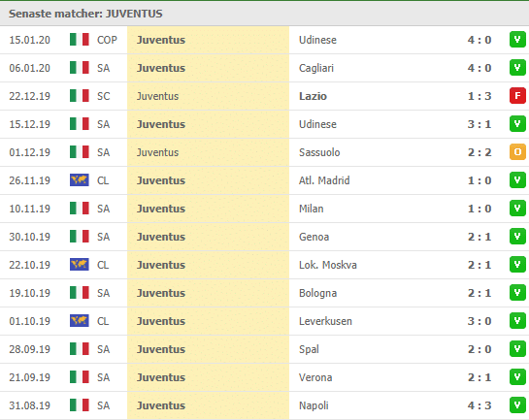The width and height of the screenshot is (529, 420).
Task: Click red F result icon for Lazio match
Action: [x=517, y=96]
